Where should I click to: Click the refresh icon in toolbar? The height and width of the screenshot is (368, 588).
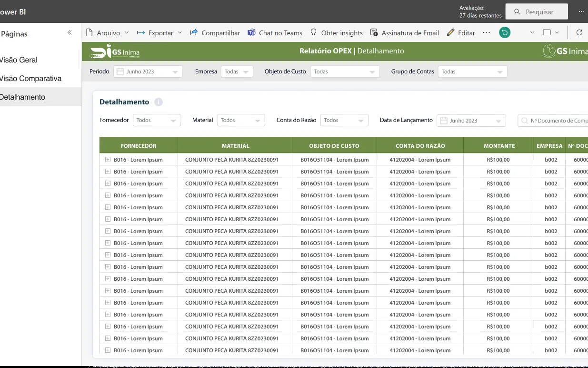click(579, 33)
